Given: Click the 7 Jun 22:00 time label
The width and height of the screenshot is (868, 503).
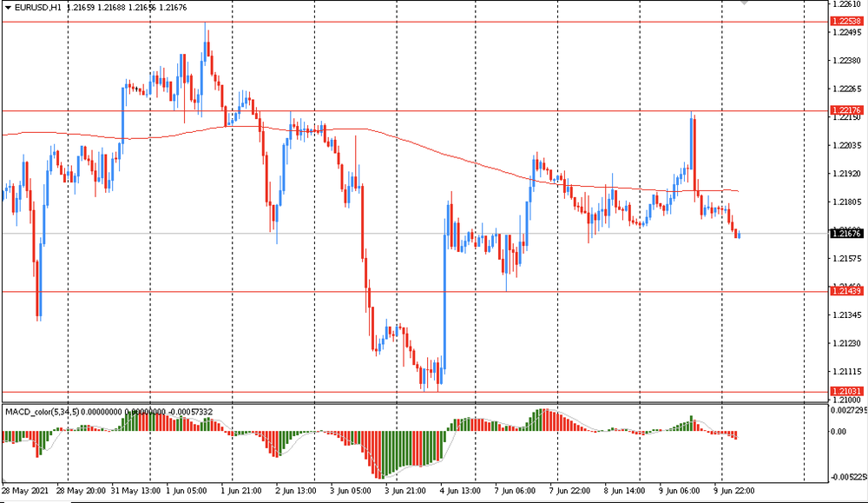Looking at the screenshot, I should pos(569,491).
